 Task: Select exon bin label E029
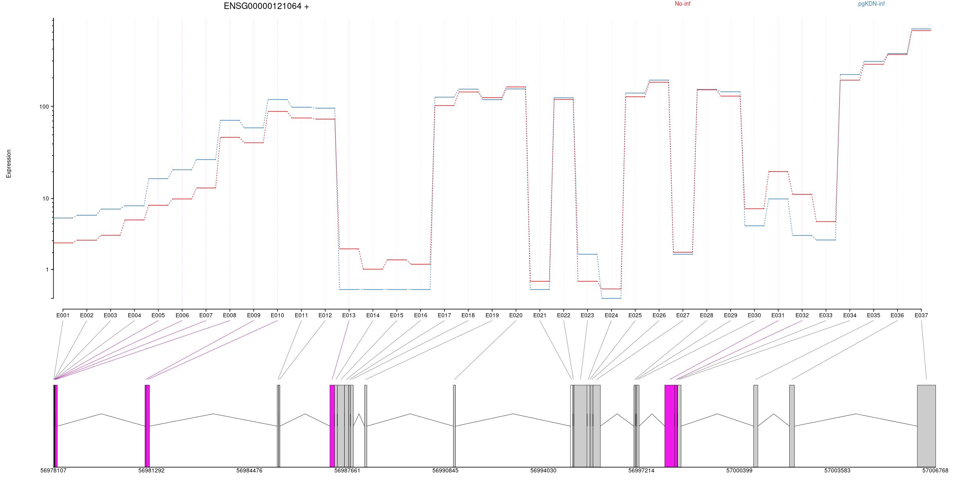click(731, 315)
